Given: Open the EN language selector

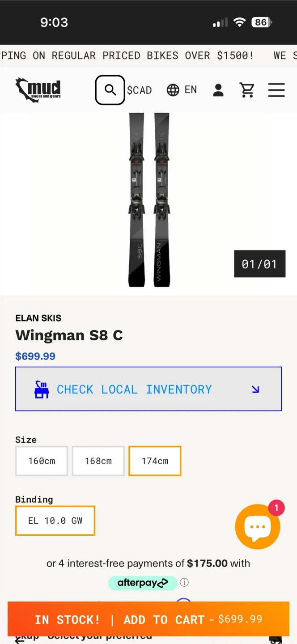Looking at the screenshot, I should [191, 90].
